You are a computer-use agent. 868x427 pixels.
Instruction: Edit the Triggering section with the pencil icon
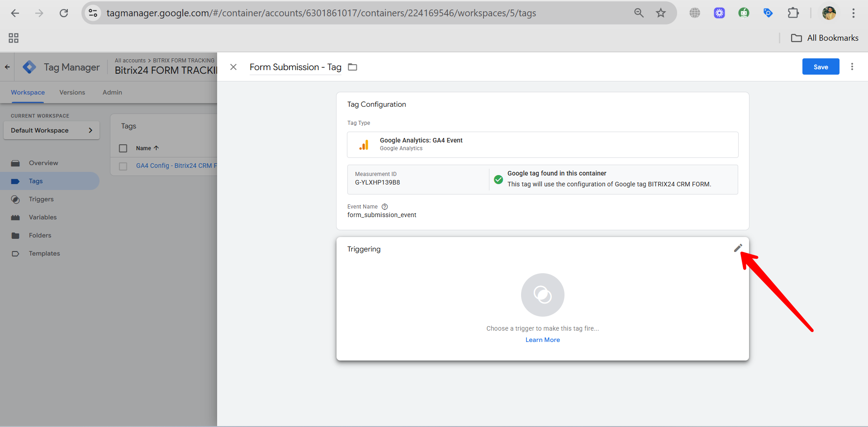click(x=738, y=248)
